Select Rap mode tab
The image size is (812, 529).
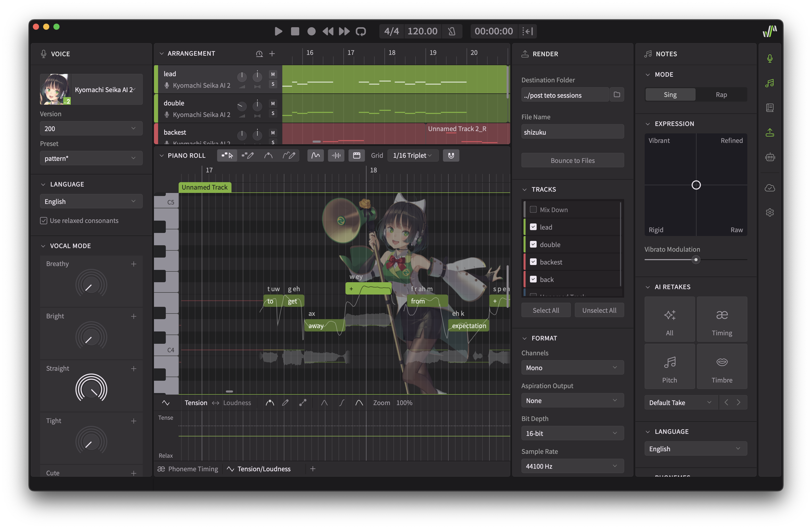721,94
